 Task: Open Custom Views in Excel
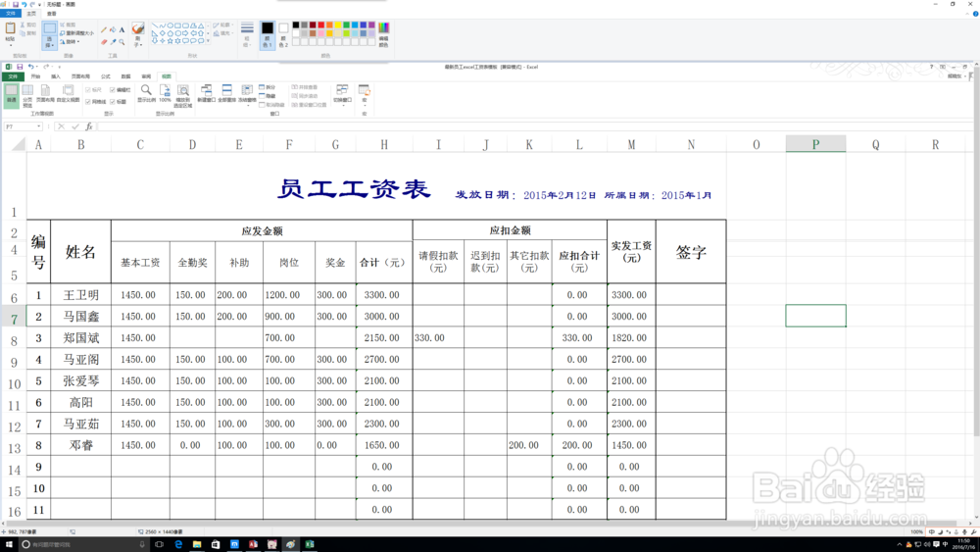pyautogui.click(x=69, y=94)
